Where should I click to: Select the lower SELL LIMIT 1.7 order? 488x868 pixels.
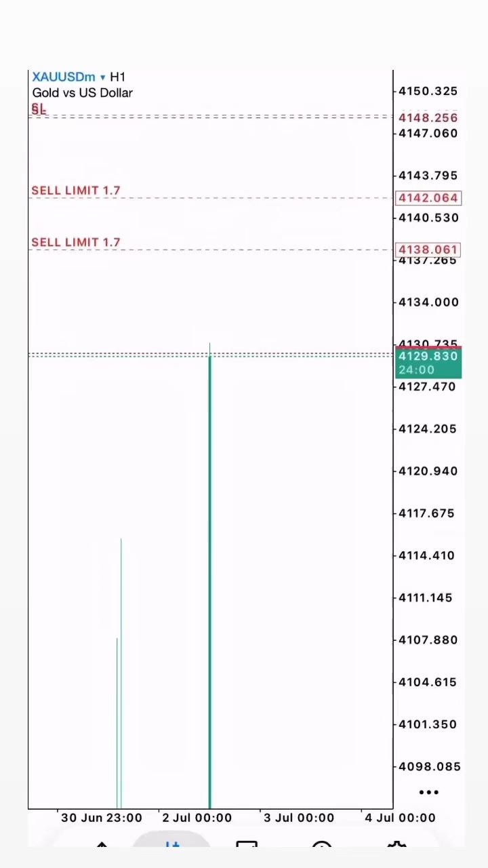76,242
